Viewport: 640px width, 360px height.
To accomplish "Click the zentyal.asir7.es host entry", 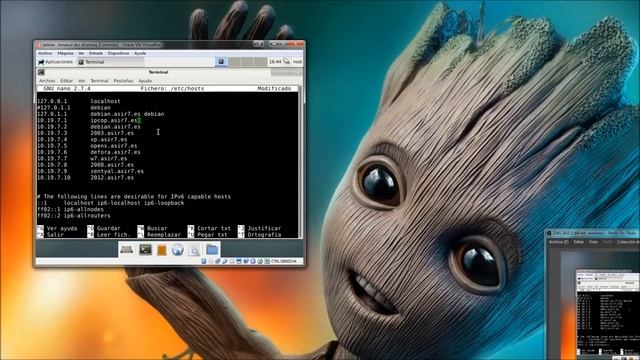I will 90,171.
